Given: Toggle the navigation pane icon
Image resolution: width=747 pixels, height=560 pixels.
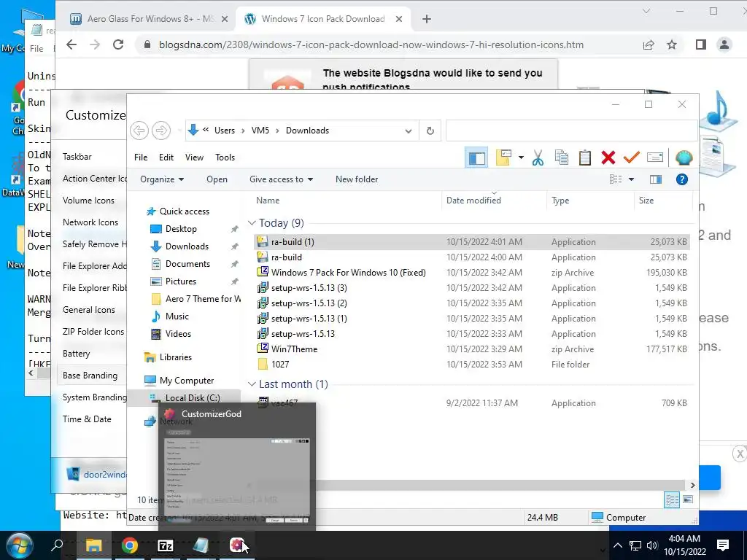Looking at the screenshot, I should point(476,158).
